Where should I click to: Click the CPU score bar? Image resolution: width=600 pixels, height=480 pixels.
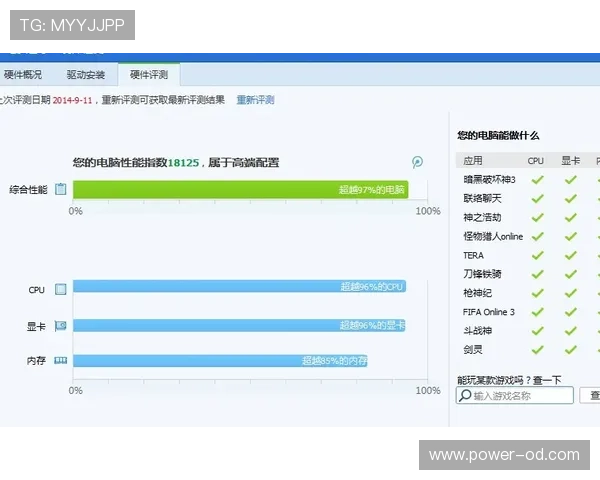click(240, 286)
